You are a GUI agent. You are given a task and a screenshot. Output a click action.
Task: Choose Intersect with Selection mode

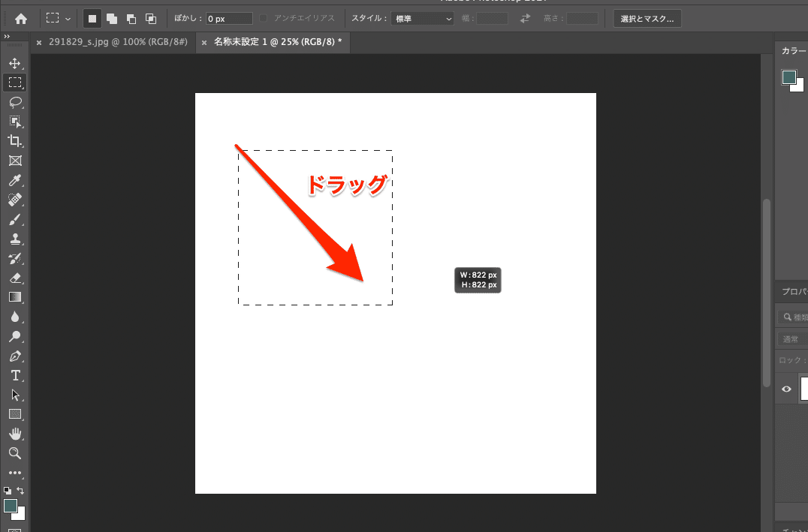(x=151, y=19)
